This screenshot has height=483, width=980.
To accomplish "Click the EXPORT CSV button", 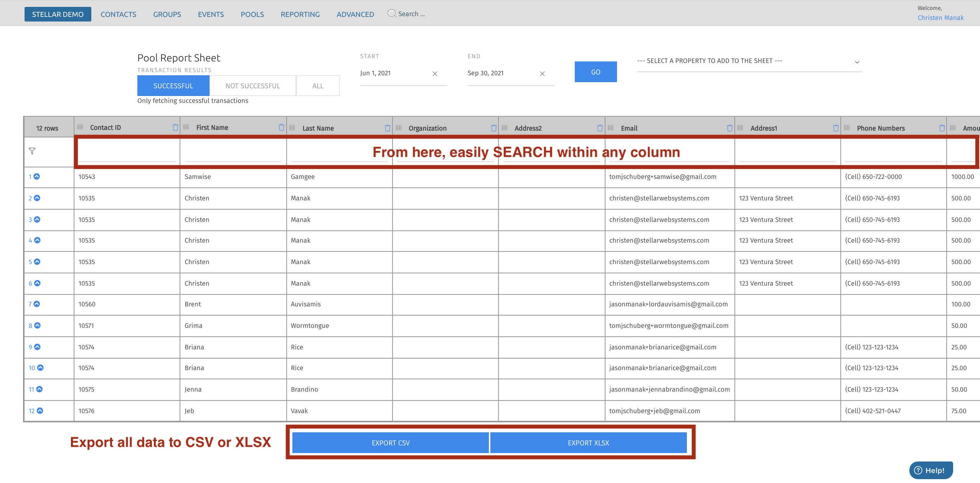I will click(x=390, y=443).
